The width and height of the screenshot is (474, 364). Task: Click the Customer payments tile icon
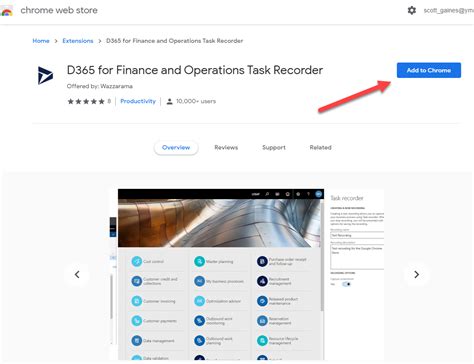click(137, 321)
